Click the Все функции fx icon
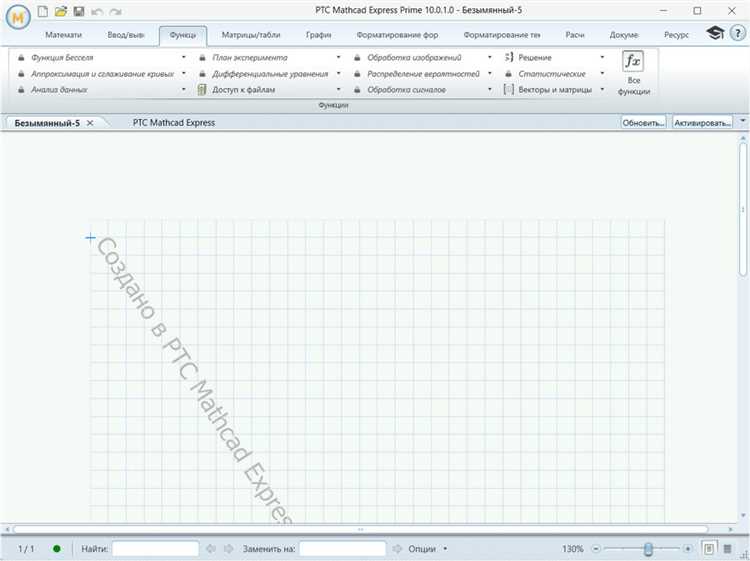The width and height of the screenshot is (750, 561). [633, 62]
